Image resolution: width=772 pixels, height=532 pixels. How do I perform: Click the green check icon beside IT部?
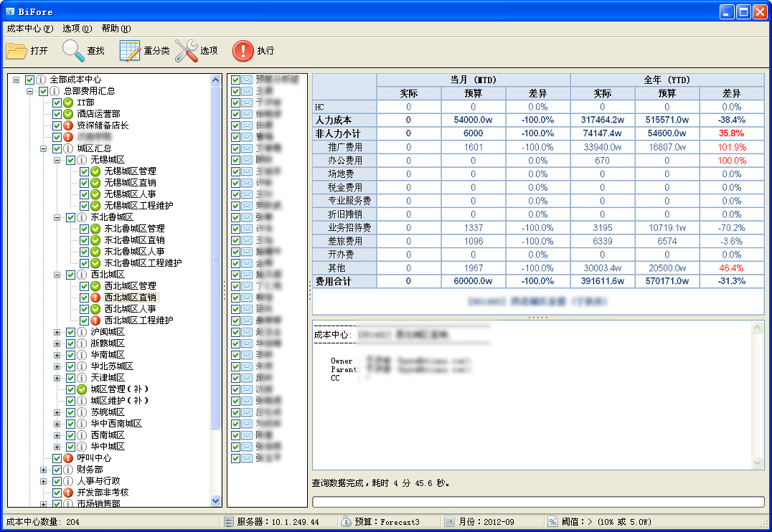pyautogui.click(x=69, y=103)
